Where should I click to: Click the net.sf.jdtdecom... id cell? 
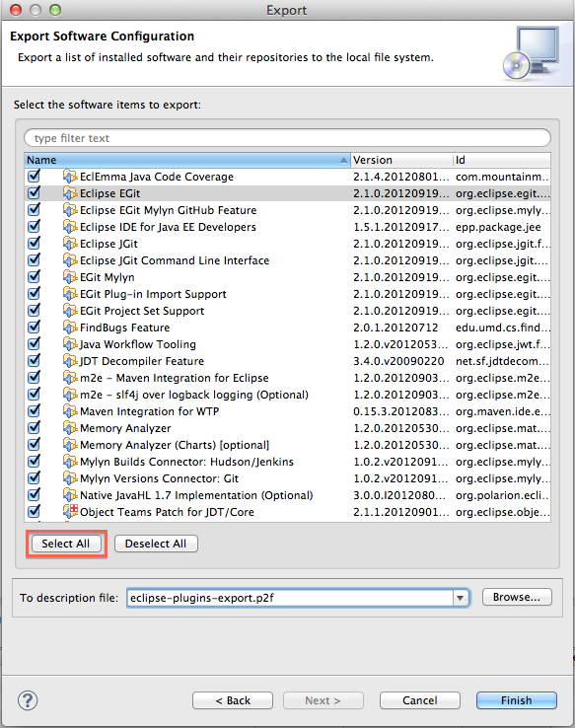pos(503,361)
